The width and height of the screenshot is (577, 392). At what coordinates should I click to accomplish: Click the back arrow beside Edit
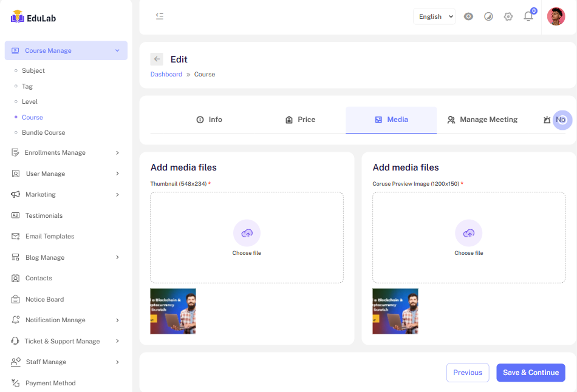157,59
